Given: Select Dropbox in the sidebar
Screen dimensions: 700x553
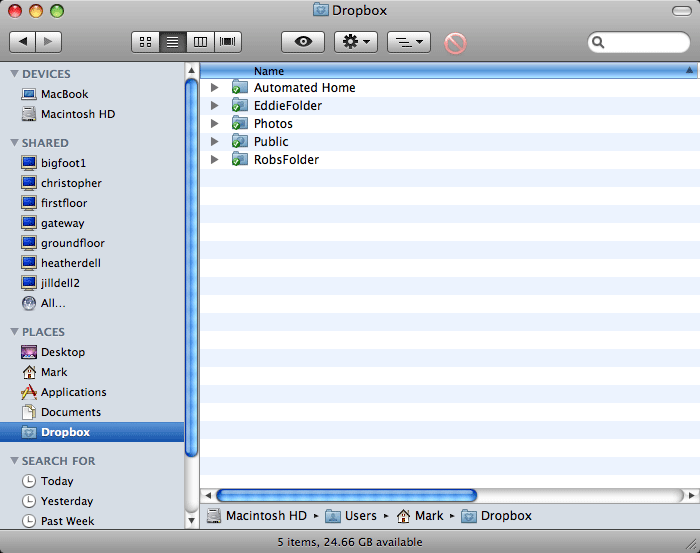Looking at the screenshot, I should click(92, 432).
